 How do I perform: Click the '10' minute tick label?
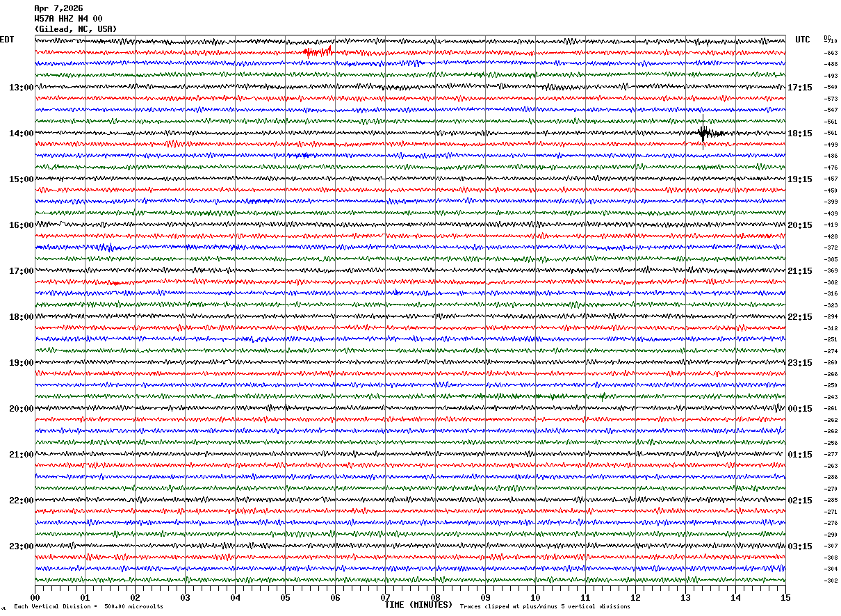point(535,597)
